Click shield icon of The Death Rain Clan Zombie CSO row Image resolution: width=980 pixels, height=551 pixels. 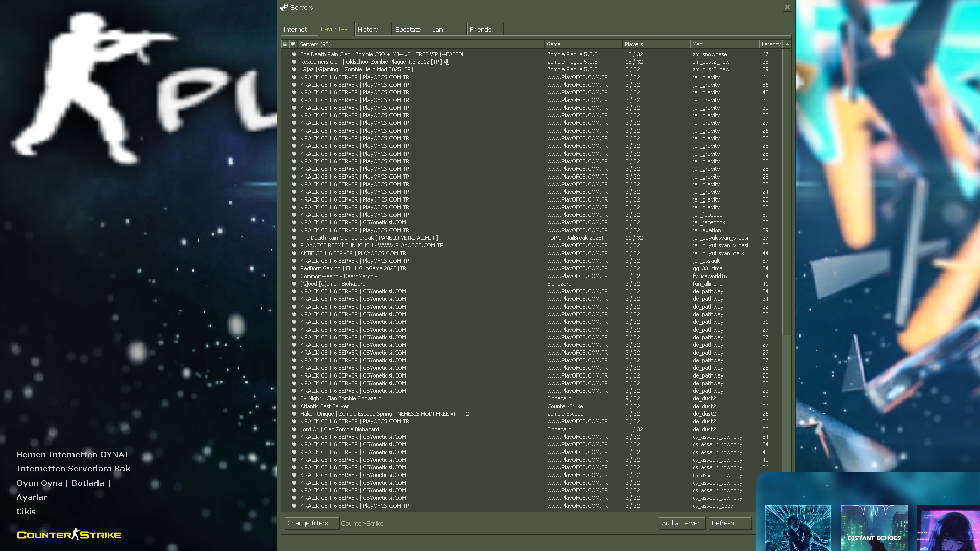coord(294,54)
